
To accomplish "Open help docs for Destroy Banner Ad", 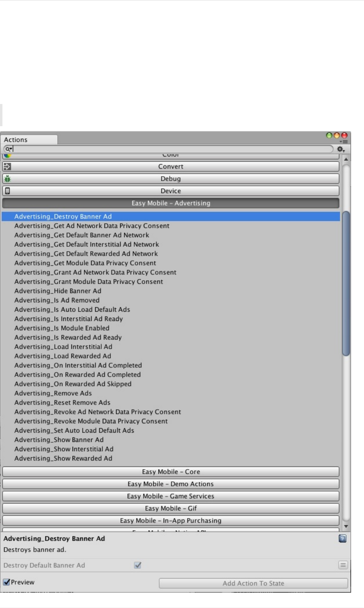I will (x=342, y=538).
